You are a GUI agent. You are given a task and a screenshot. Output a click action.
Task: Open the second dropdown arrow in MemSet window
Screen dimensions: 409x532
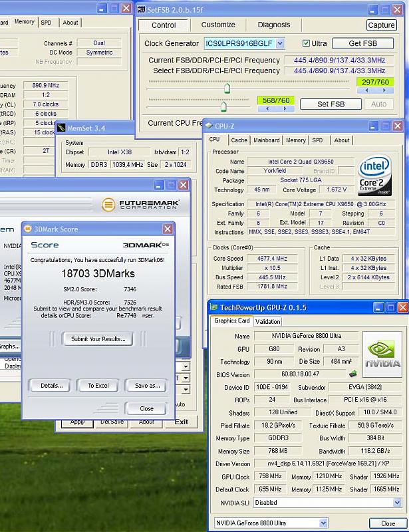(x=186, y=378)
